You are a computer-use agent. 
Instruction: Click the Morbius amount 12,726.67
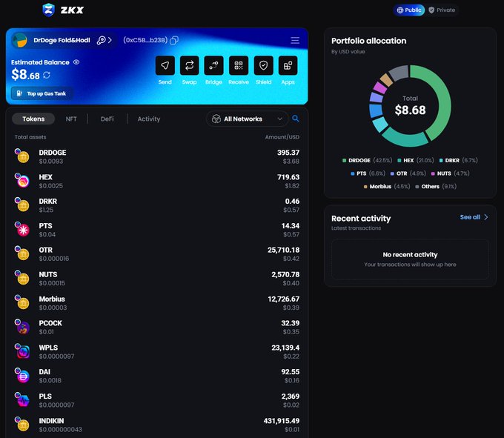coord(283,299)
